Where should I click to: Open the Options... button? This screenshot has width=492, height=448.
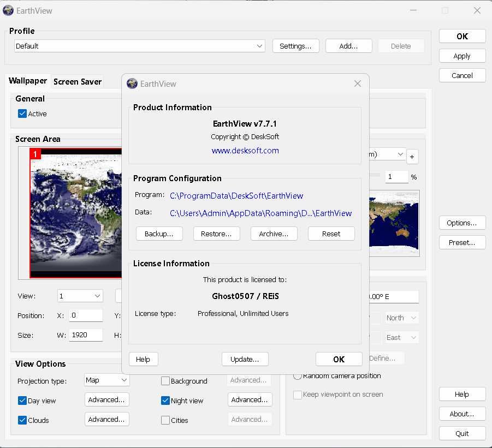(462, 223)
